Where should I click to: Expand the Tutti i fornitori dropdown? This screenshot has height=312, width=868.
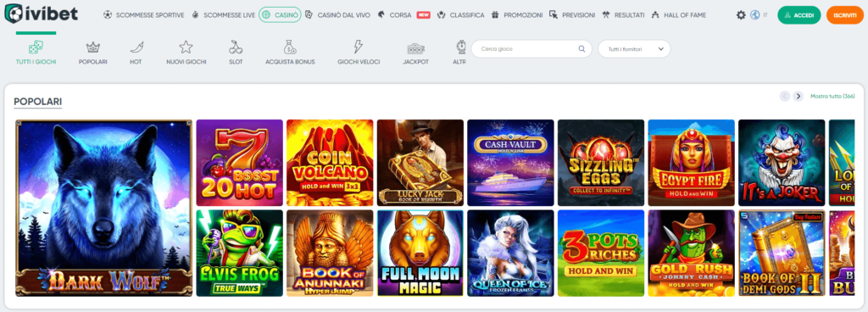tap(634, 48)
